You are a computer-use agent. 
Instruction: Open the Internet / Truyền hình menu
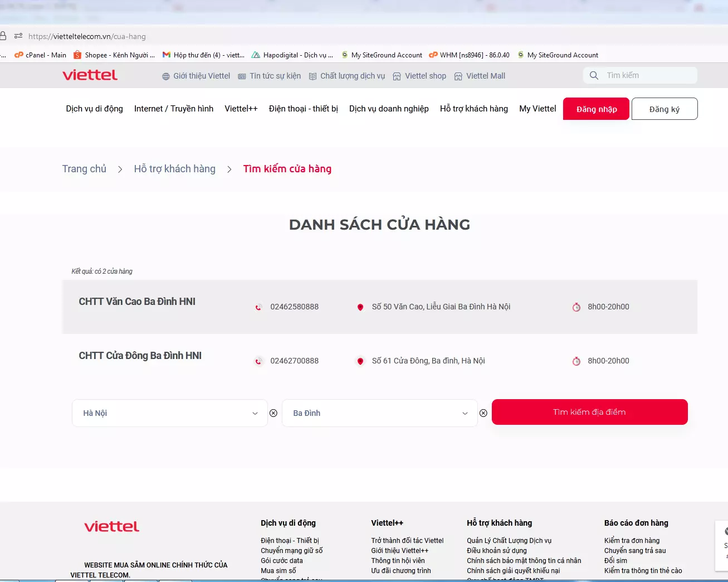[x=174, y=109]
